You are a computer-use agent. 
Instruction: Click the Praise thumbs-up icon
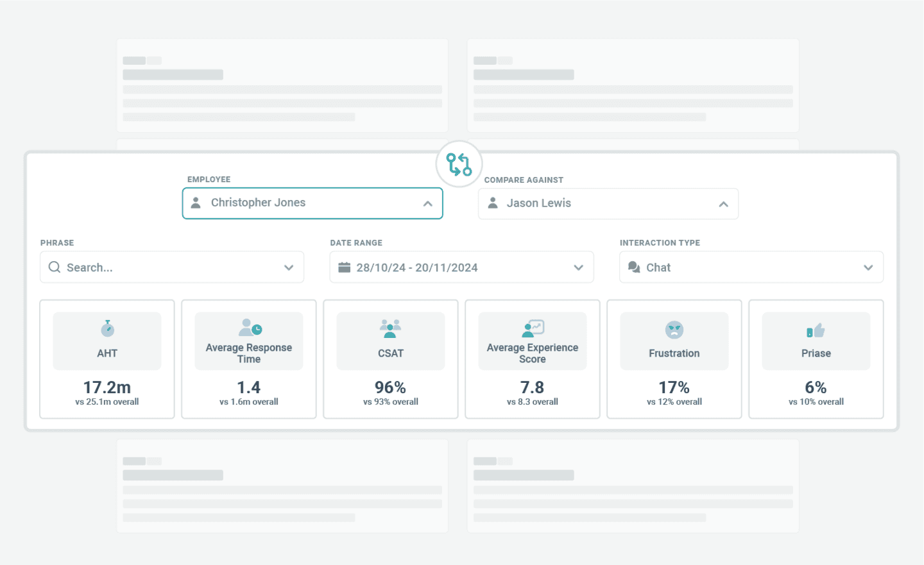pos(816,328)
